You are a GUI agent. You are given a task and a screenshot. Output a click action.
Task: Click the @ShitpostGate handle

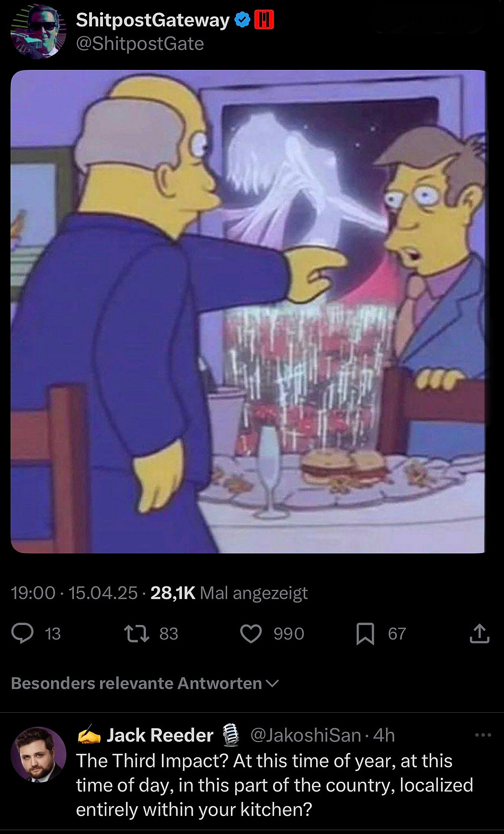[x=140, y=44]
